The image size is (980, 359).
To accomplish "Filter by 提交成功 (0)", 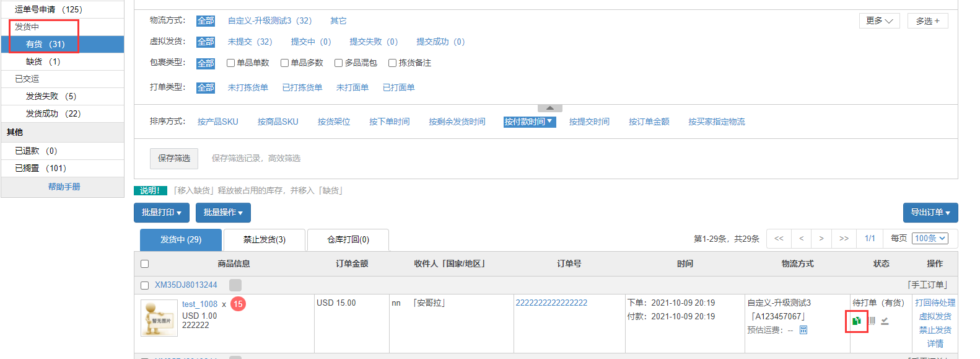I will click(x=441, y=42).
